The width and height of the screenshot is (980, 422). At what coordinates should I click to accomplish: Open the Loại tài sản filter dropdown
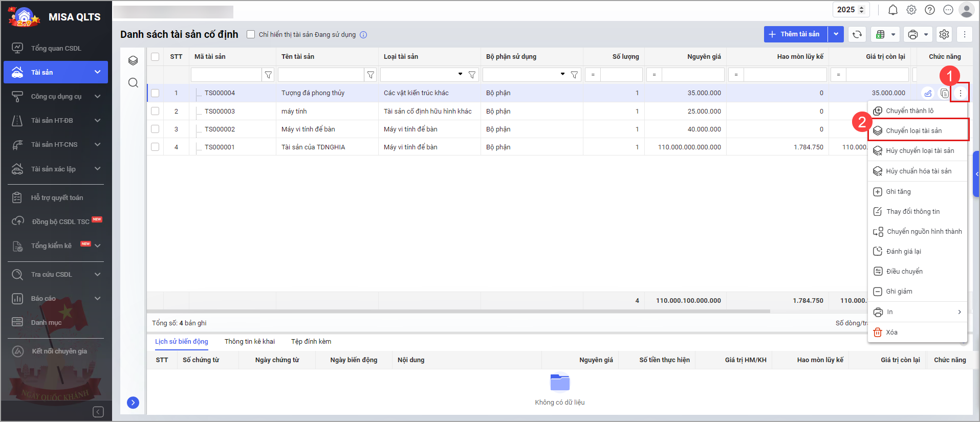(x=460, y=75)
